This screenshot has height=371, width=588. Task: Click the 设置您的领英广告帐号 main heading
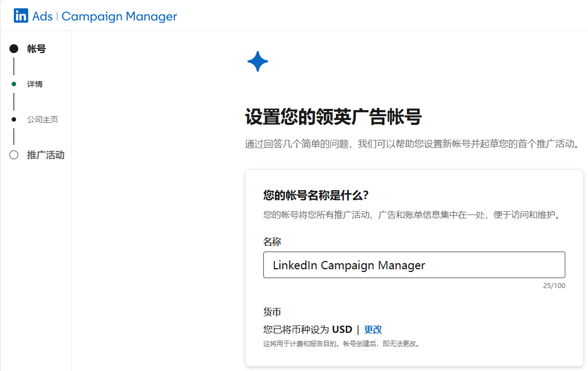pos(333,117)
